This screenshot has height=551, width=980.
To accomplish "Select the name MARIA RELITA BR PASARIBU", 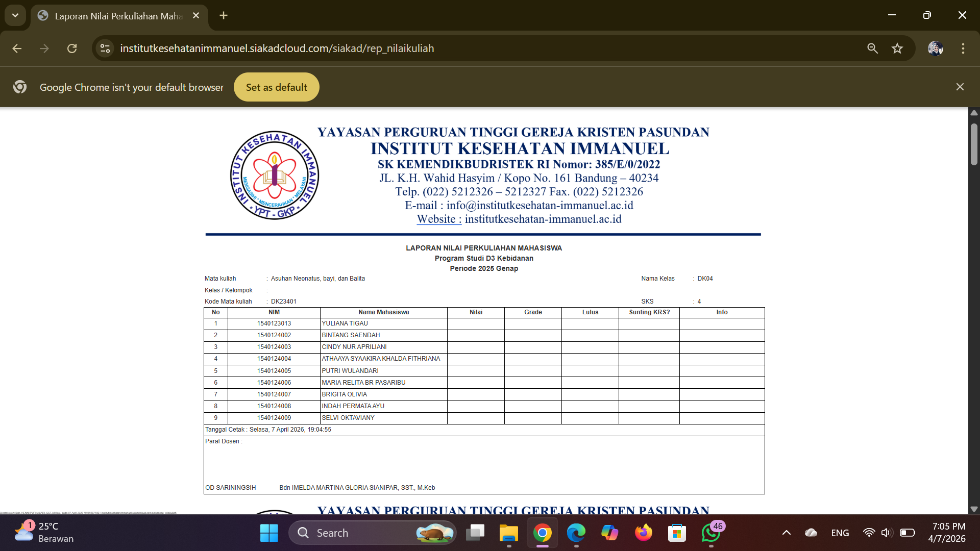I will coord(363,383).
